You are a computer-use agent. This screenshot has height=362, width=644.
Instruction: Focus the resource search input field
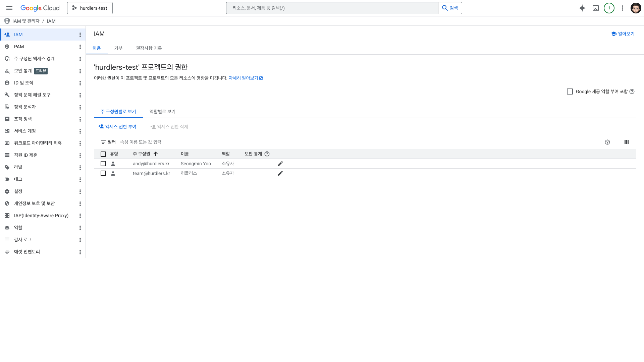click(332, 8)
